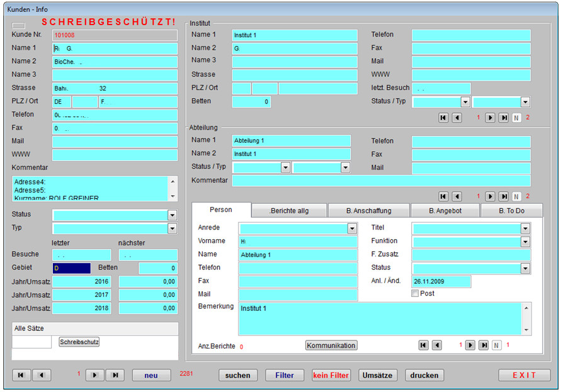Click the Anl. / Änd. date 26.11.2009

point(441,281)
